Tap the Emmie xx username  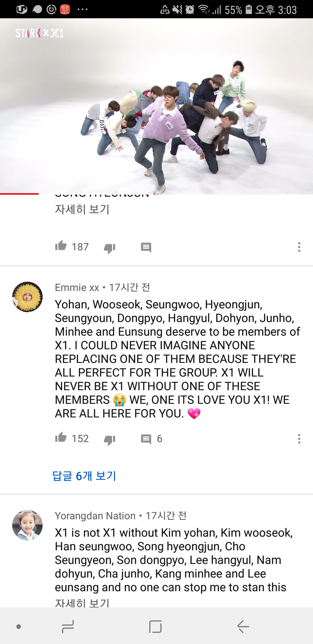(x=77, y=287)
